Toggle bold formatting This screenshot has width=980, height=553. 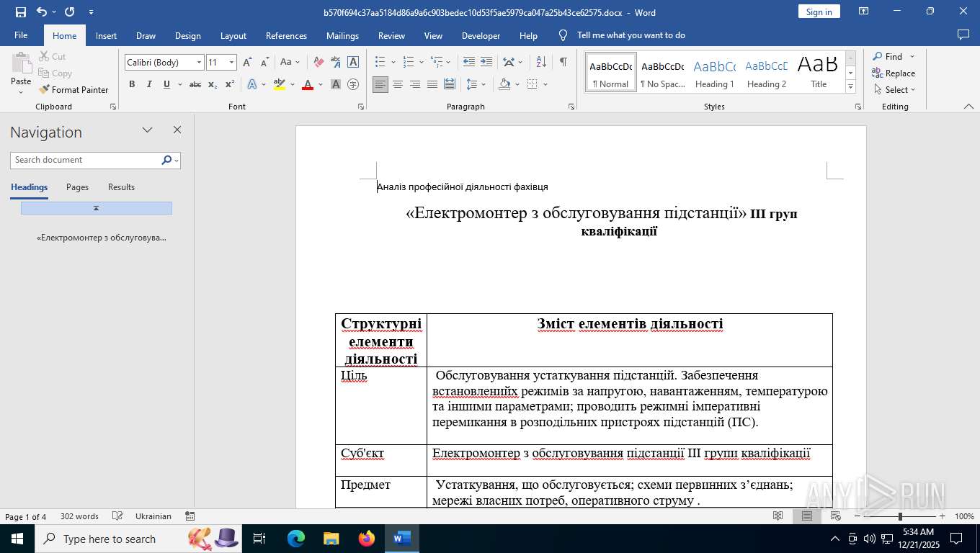click(132, 85)
